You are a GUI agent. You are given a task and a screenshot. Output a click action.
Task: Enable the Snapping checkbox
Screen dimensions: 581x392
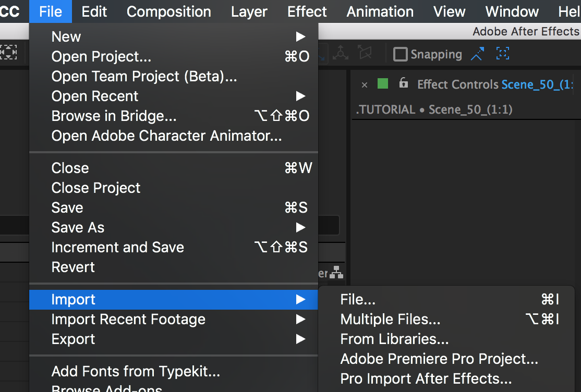[x=400, y=54]
